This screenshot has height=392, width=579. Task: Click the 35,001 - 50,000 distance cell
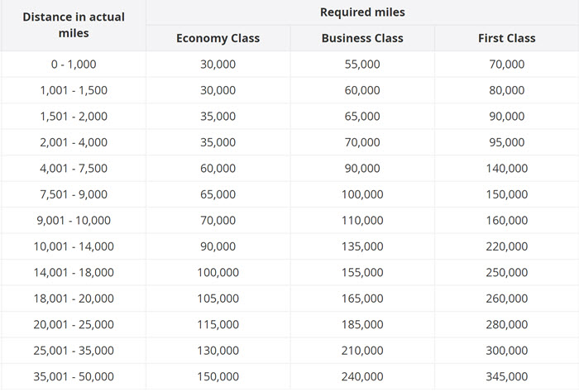pyautogui.click(x=74, y=376)
